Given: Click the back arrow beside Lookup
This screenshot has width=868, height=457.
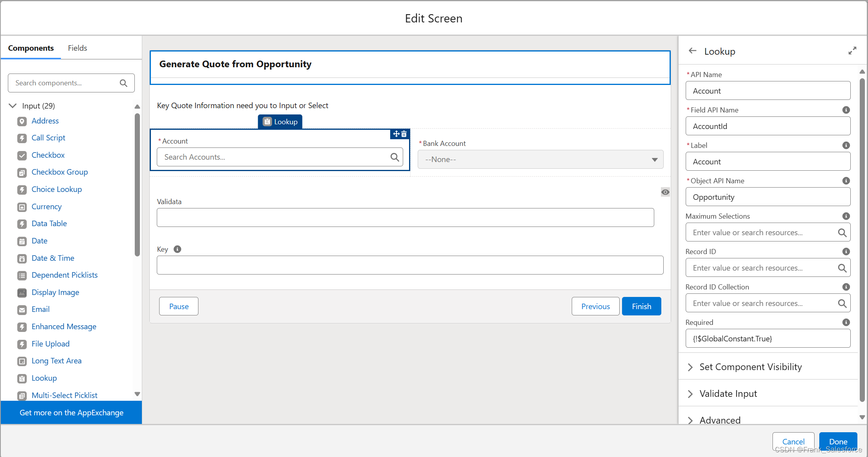Looking at the screenshot, I should (693, 51).
